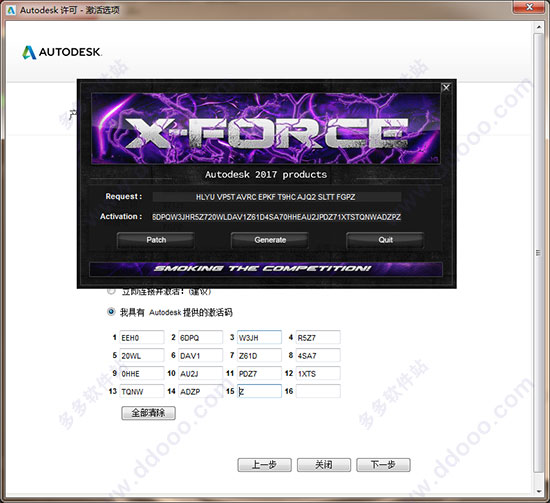550x503 pixels.
Task: Select the partly hidden radio option above the Autodesk activation code option
Action: coord(111,291)
